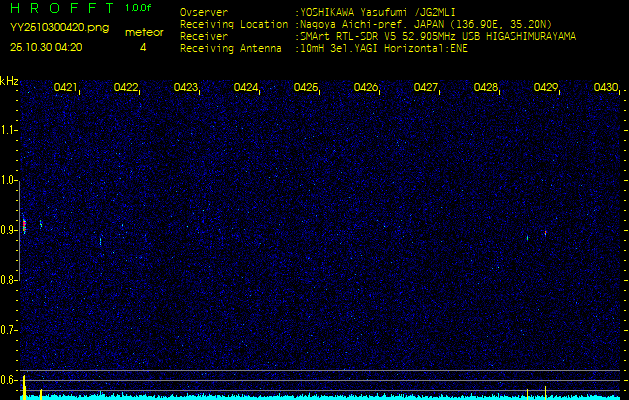The image size is (629, 400).
Task: Click the 10mH 3el.YAGI antenna value
Action: pos(384,49)
